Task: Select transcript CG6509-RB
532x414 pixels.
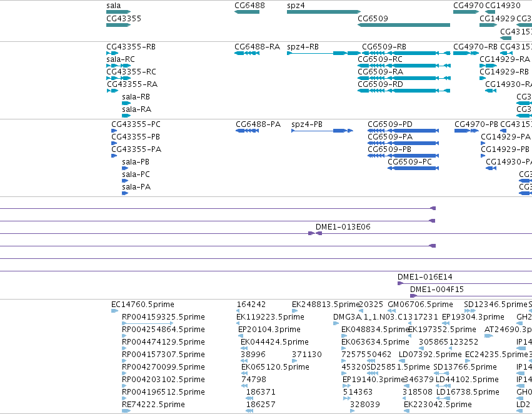Action: point(406,53)
